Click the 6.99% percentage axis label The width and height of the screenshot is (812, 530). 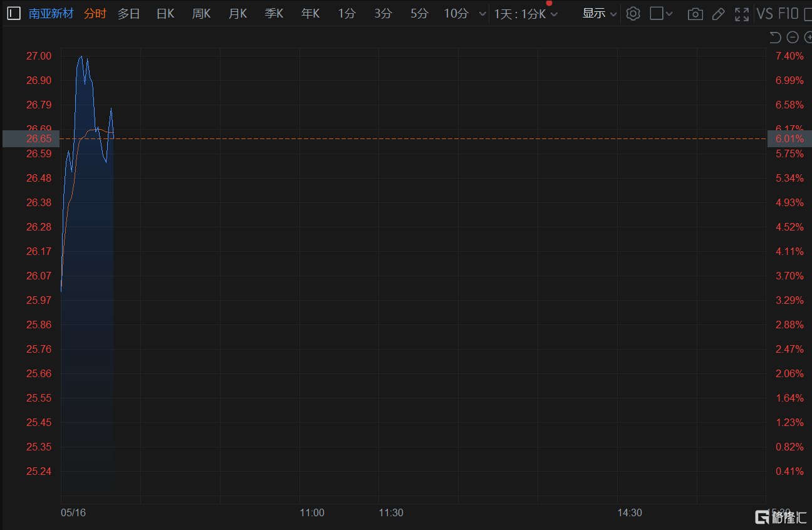pos(789,80)
